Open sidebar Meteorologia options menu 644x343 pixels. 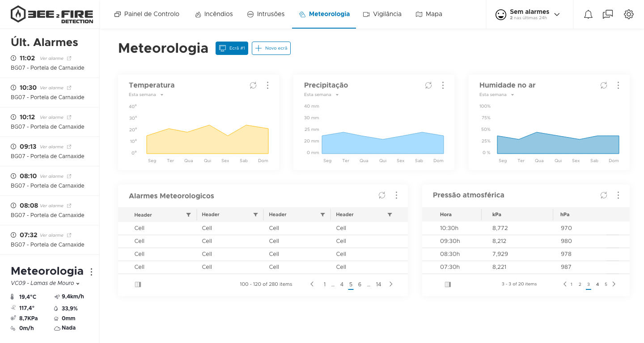[92, 272]
